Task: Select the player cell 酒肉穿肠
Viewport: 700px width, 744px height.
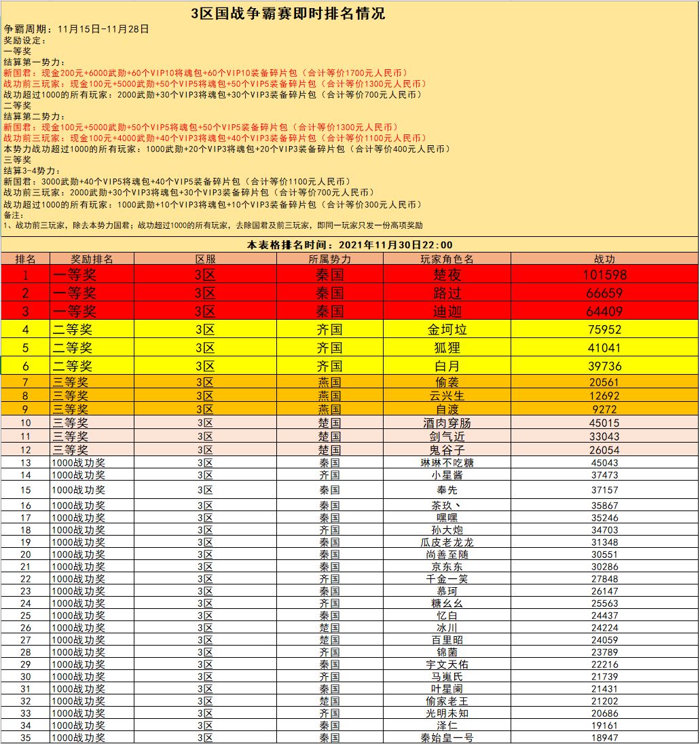Action: 447,423
